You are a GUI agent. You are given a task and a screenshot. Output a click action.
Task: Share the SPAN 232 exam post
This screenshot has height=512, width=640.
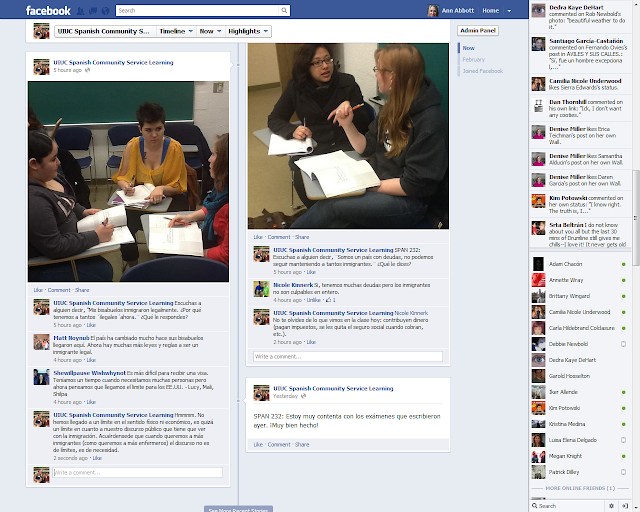tap(302, 445)
